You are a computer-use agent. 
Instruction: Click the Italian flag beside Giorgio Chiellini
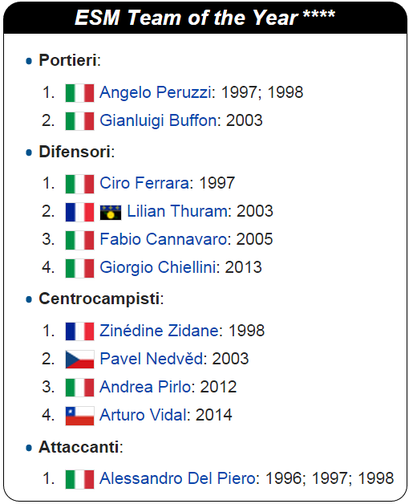click(x=80, y=268)
